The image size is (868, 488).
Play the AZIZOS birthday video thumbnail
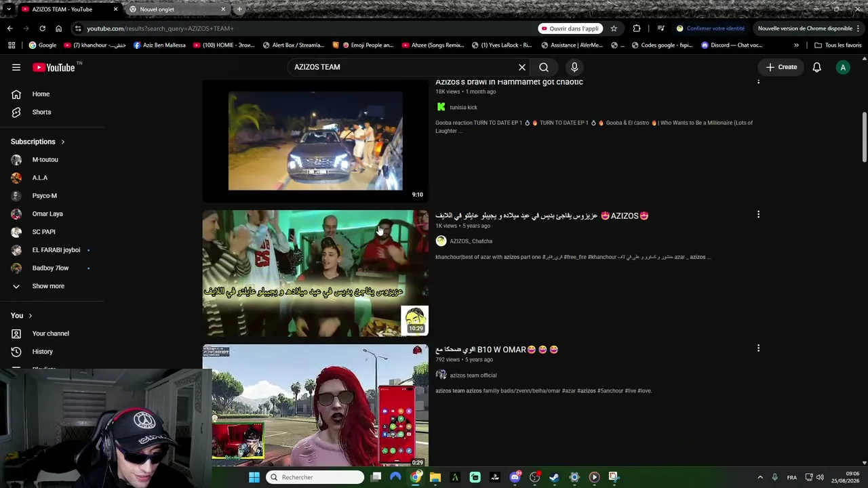coord(315,273)
